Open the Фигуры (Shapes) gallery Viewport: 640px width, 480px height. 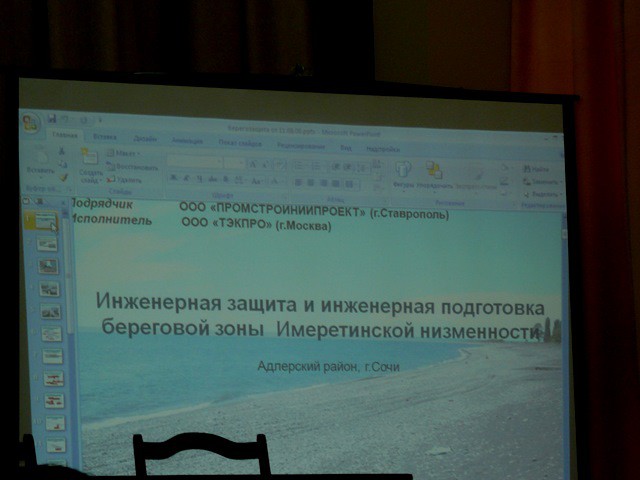point(403,169)
